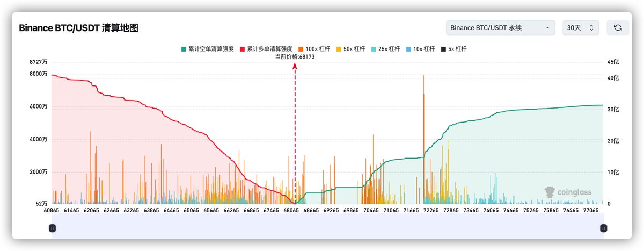
Task: Click the blue 10x 杠杆 color swatch
Action: [x=409, y=49]
